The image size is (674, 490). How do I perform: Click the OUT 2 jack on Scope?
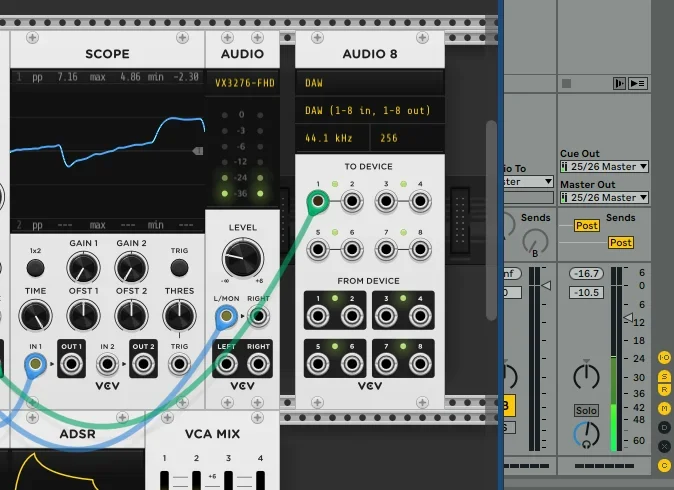pos(143,364)
